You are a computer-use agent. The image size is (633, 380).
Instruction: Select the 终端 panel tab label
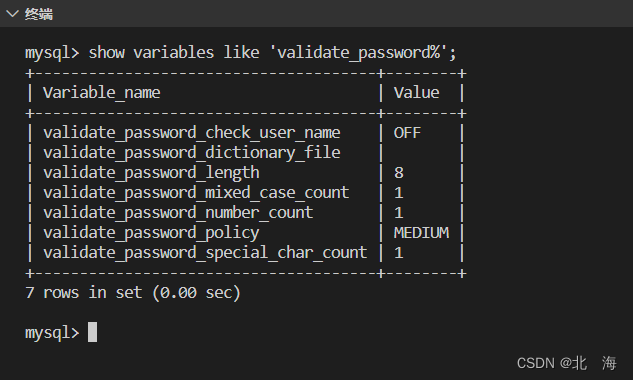click(x=39, y=14)
